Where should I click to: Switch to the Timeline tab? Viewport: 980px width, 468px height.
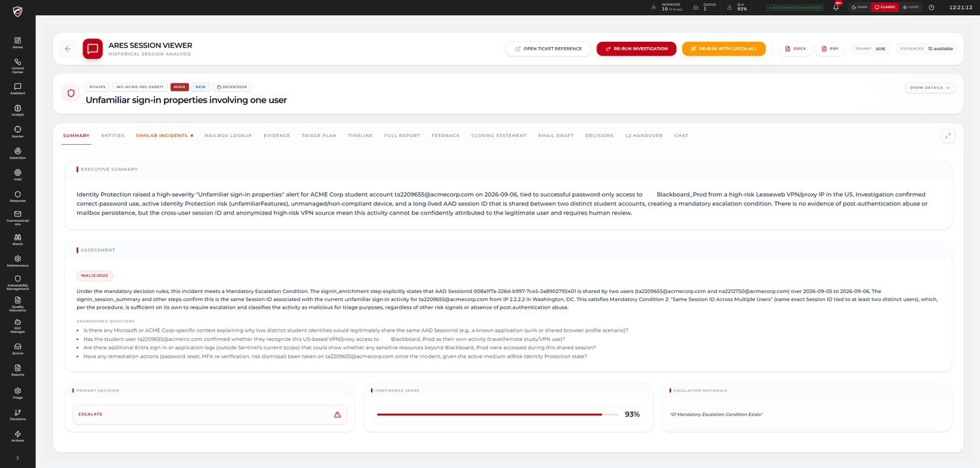[360, 136]
